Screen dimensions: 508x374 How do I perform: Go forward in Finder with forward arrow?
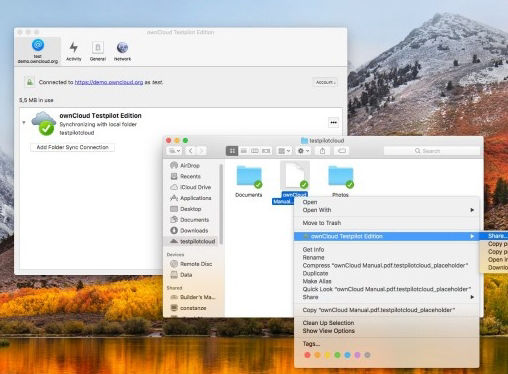(201, 151)
